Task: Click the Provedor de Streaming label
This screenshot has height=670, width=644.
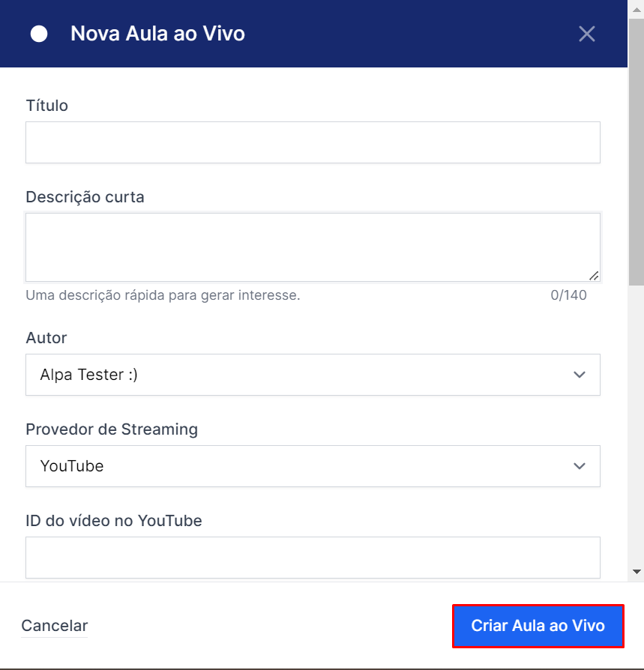Action: 112,429
